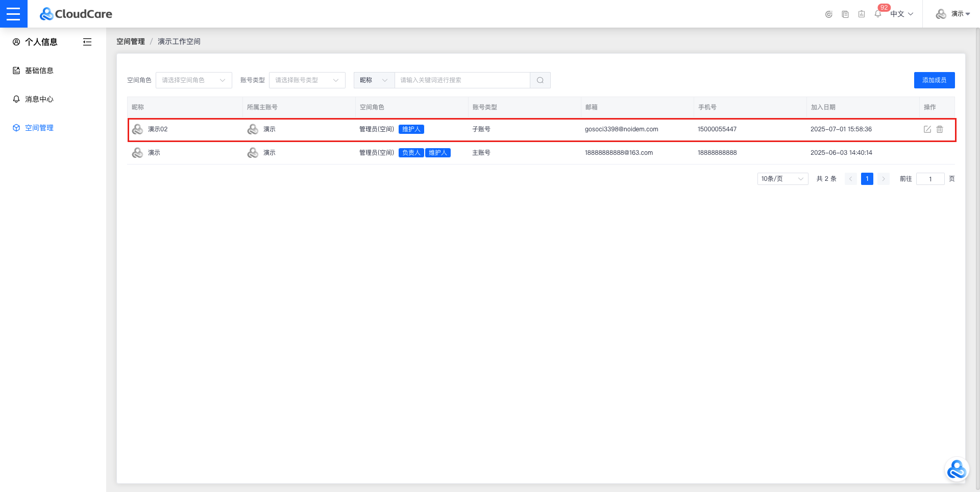Open 基础信息 in the sidebar
Screen dimensions: 980x492
(39, 71)
